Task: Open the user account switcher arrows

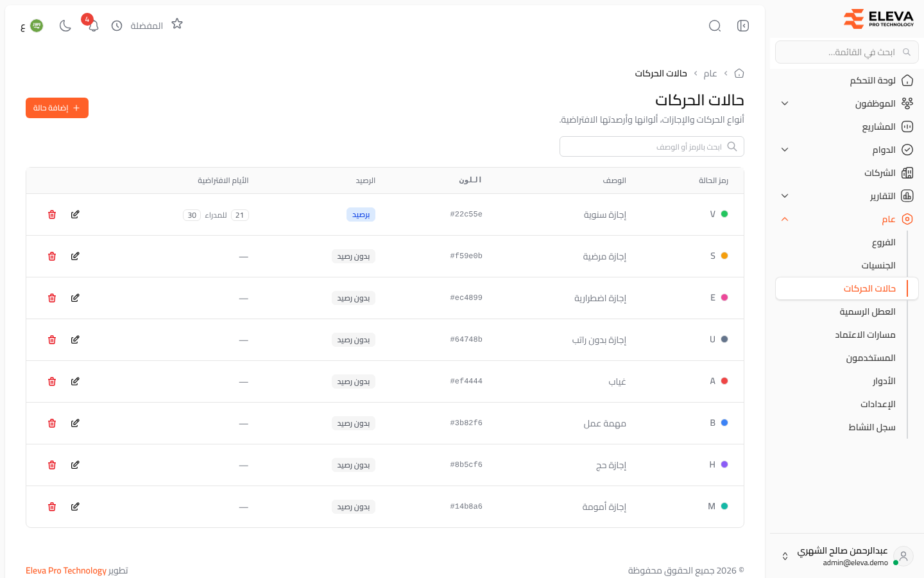Action: (x=785, y=556)
